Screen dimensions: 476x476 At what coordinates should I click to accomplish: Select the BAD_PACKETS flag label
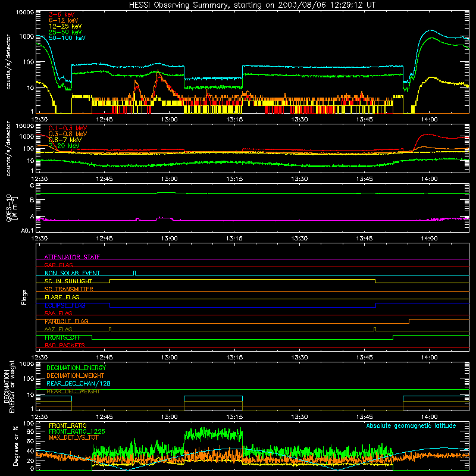[x=65, y=345]
